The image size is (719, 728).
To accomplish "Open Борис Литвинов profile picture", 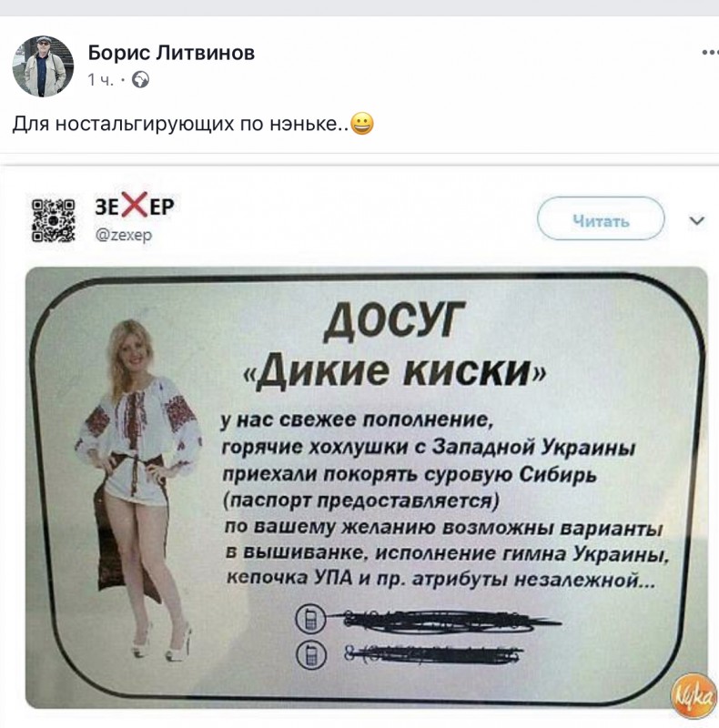I will (x=43, y=66).
